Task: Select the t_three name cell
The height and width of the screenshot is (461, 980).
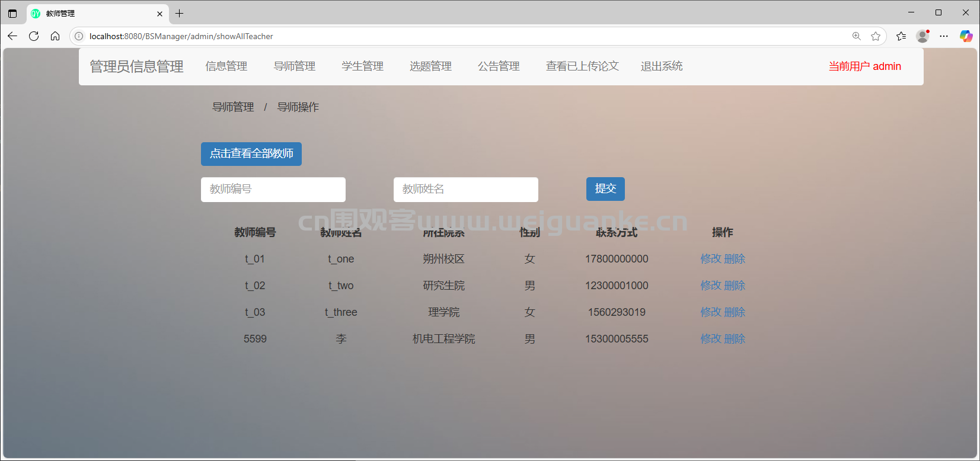Action: [x=341, y=312]
